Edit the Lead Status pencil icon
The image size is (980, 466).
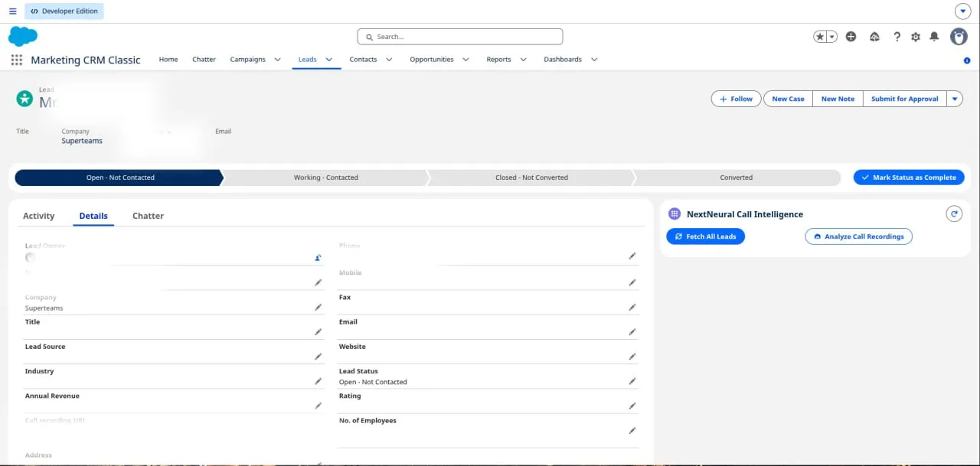tap(632, 381)
